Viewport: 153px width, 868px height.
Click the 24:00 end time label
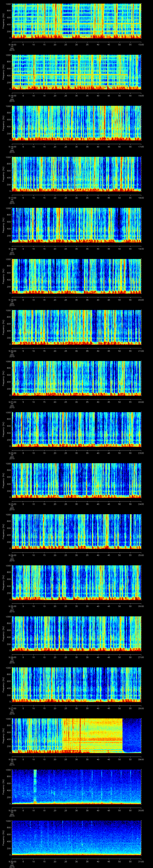[x=141, y=504]
